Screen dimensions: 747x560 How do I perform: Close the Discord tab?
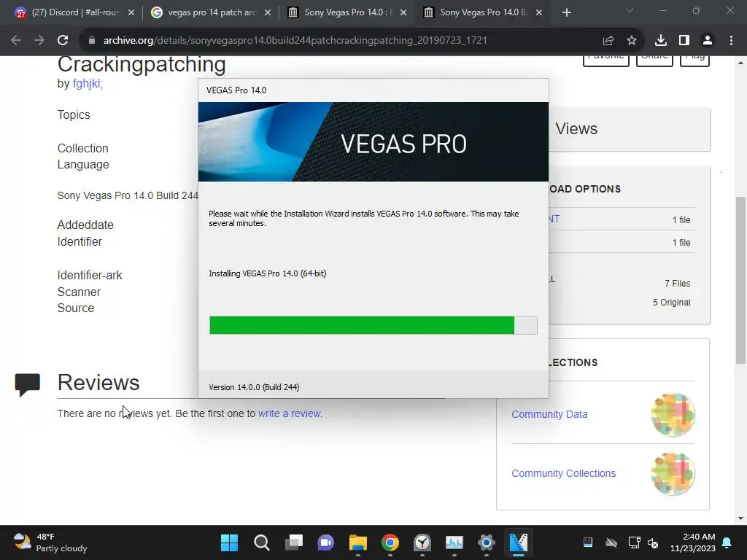click(131, 13)
